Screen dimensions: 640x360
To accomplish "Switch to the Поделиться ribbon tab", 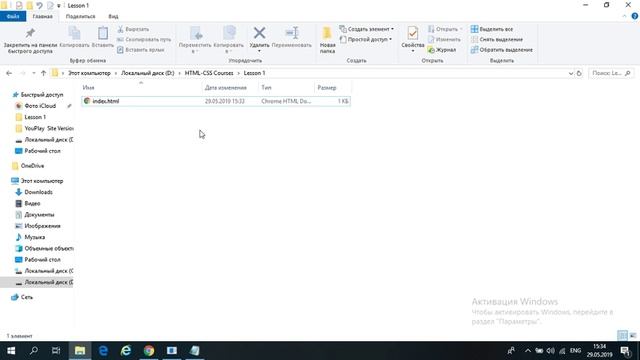I will 80,16.
